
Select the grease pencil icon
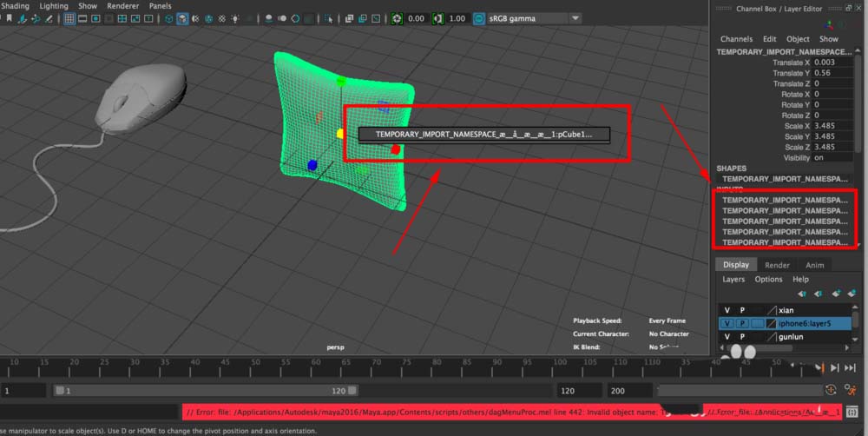tap(49, 18)
